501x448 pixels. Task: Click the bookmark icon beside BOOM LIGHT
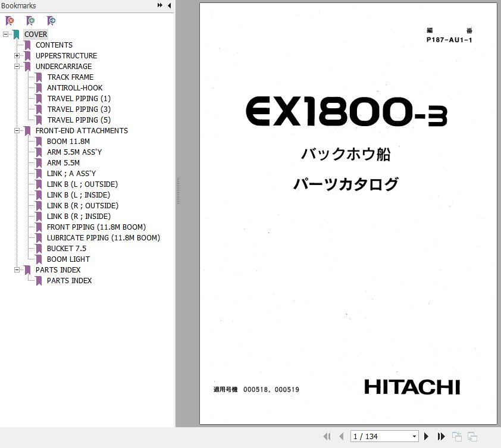tap(39, 259)
